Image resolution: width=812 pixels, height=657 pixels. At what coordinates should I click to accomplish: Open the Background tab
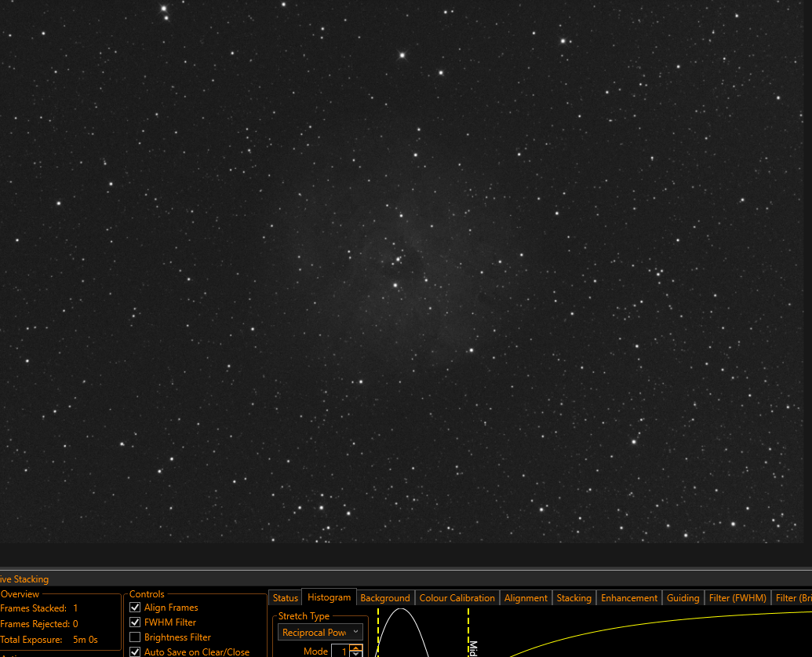point(384,598)
